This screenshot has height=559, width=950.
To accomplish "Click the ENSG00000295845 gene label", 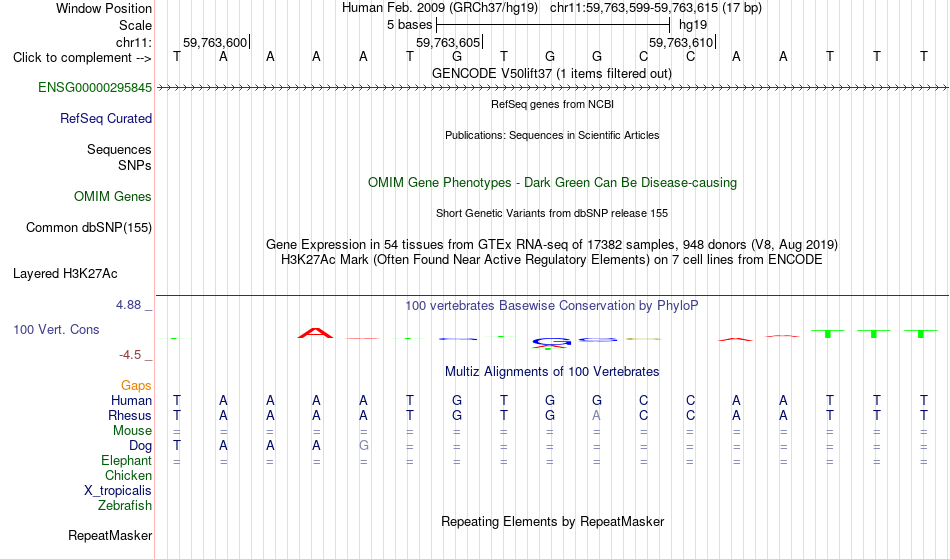I will click(95, 88).
